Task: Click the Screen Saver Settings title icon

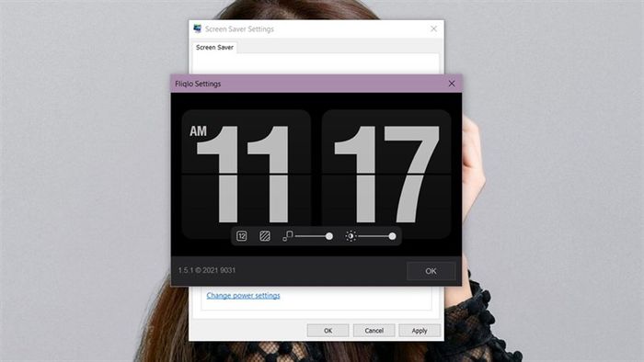Action: tap(198, 28)
